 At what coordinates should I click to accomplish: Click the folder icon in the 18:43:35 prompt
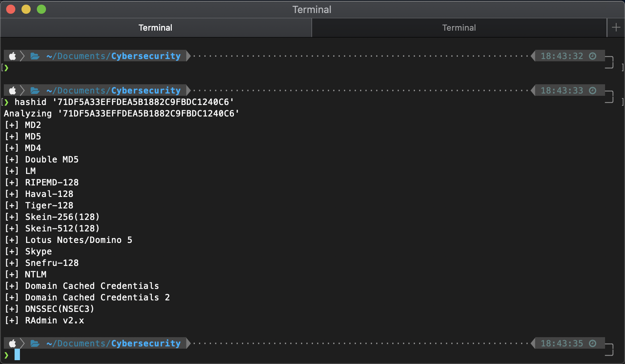coord(35,343)
